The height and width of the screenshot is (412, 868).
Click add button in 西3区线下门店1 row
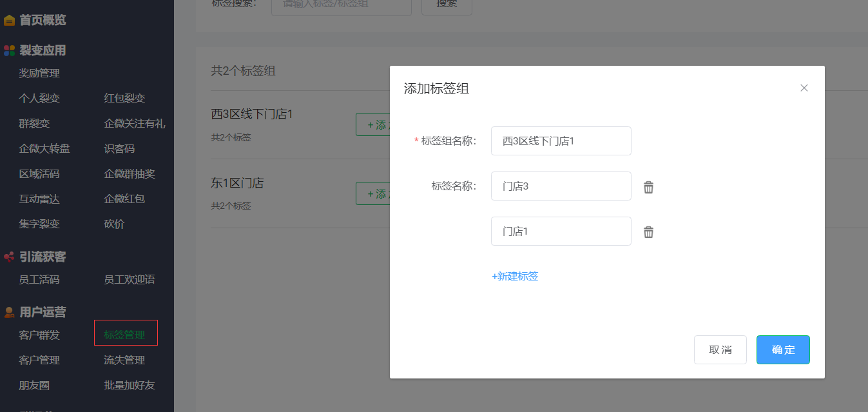pos(373,124)
